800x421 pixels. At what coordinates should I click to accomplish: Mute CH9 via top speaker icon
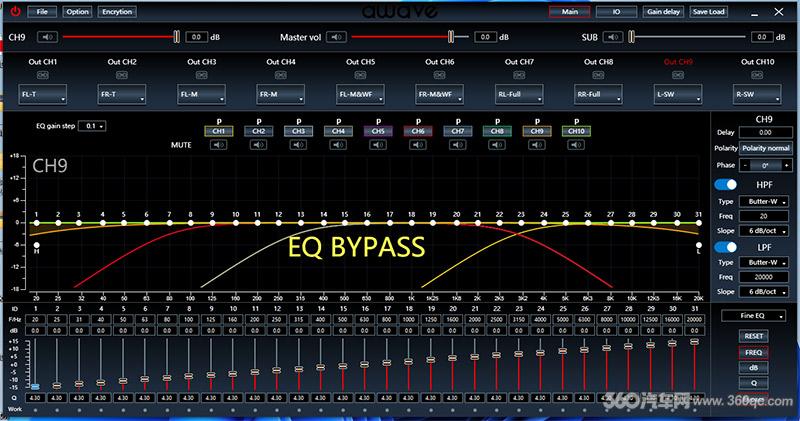47,37
